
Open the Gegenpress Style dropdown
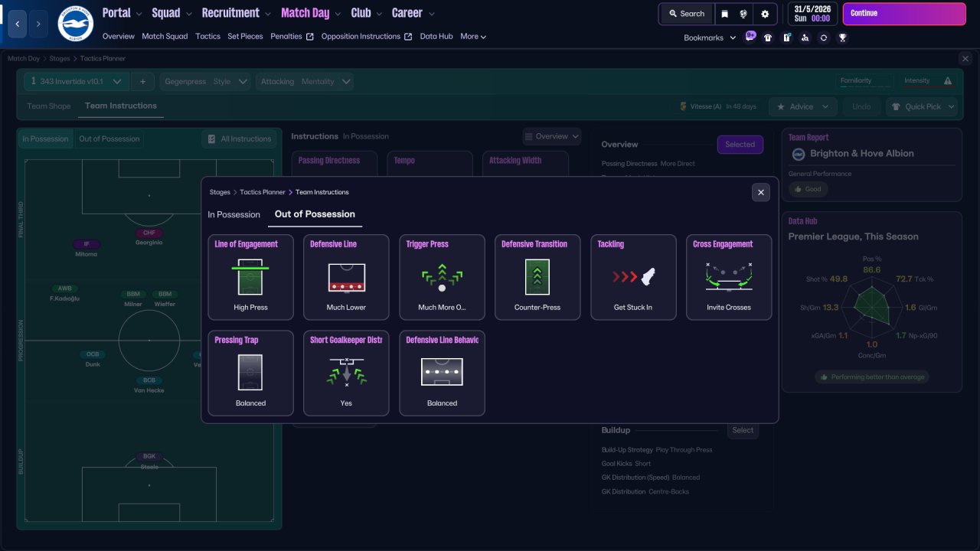(x=206, y=81)
